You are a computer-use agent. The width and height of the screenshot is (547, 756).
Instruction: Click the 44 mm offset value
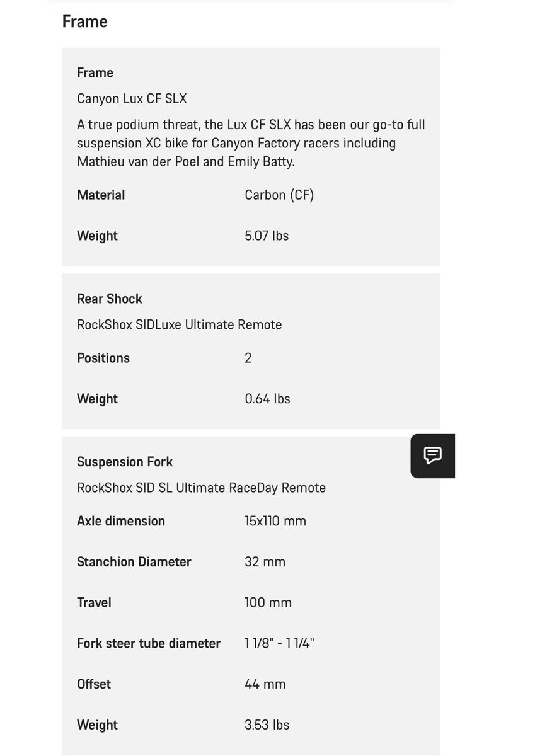click(x=265, y=684)
